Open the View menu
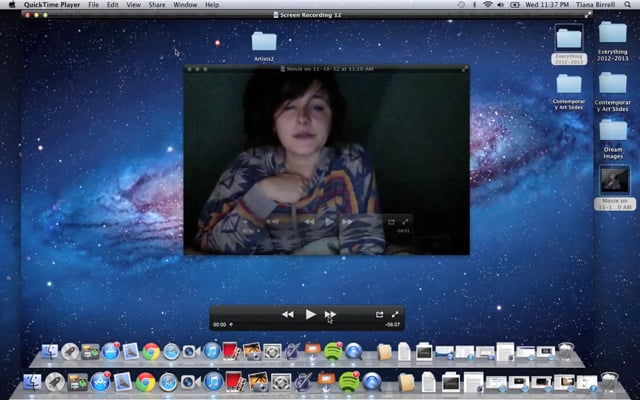The image size is (640, 400). click(133, 4)
